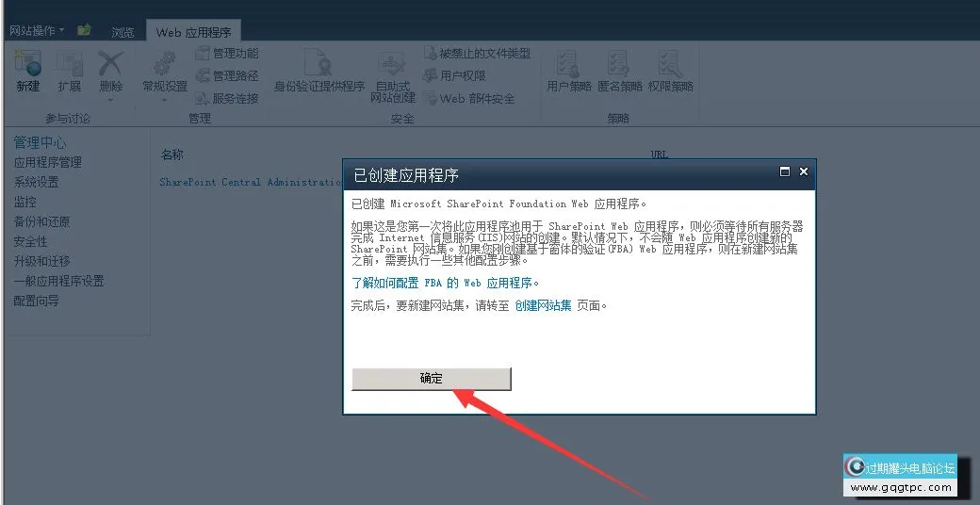
Task: Click the Extend (扩展) ribbon icon
Action: point(70,64)
